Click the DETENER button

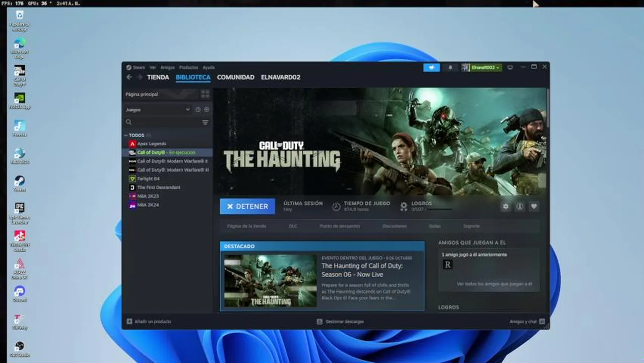click(247, 206)
